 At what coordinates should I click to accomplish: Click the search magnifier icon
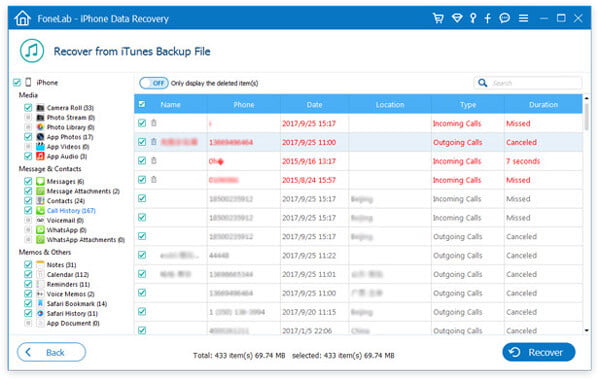[x=483, y=83]
